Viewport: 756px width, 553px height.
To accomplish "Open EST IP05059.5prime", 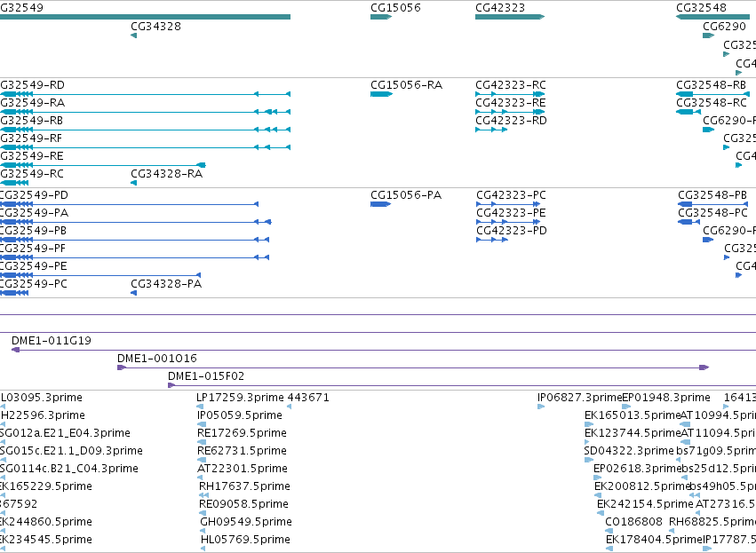I will point(240,415).
